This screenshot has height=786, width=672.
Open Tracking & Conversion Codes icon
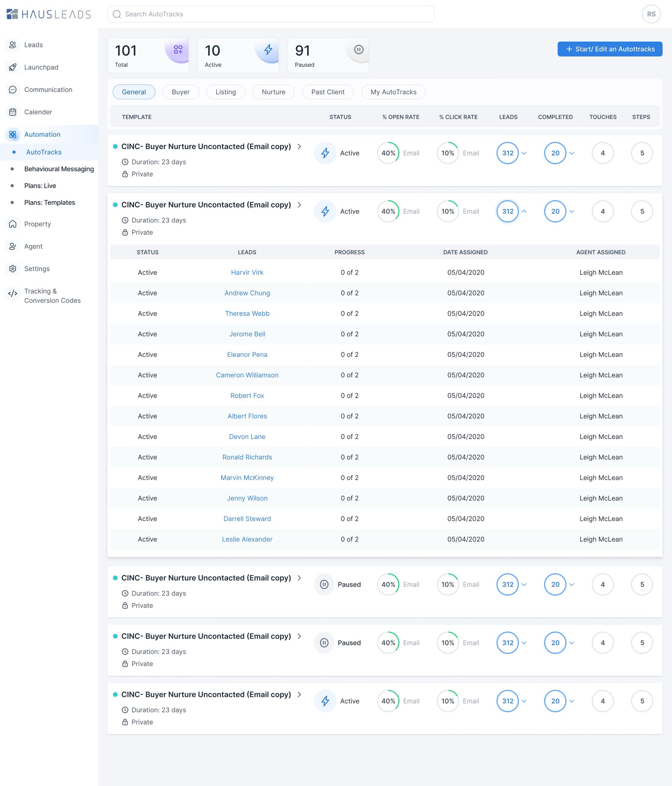coord(12,293)
